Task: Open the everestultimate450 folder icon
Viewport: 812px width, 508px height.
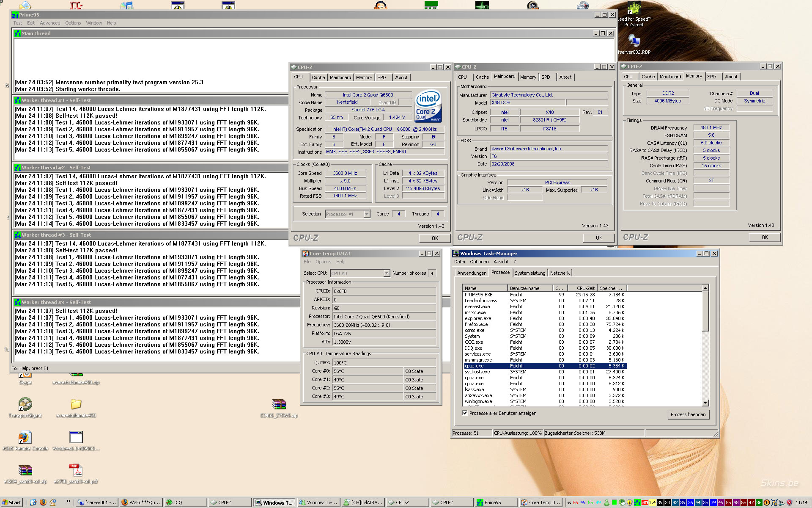Action: click(76, 404)
